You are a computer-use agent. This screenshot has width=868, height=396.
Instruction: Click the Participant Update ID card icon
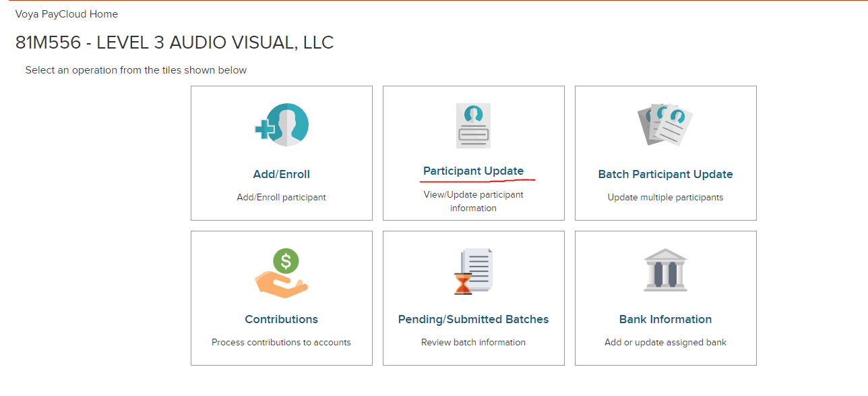(473, 125)
